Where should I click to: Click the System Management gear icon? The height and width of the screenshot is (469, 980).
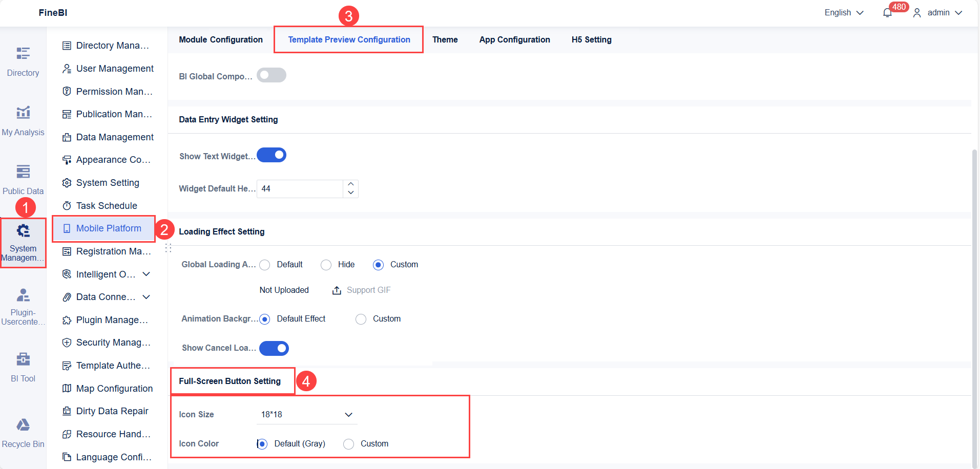pos(23,231)
